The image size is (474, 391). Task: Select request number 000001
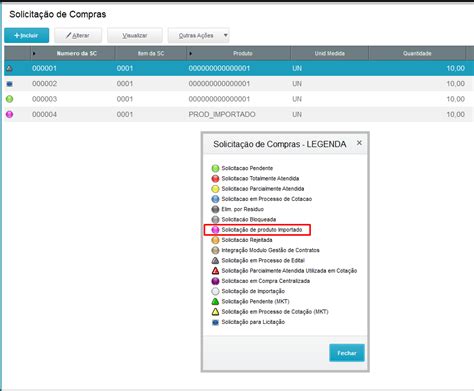click(x=44, y=68)
